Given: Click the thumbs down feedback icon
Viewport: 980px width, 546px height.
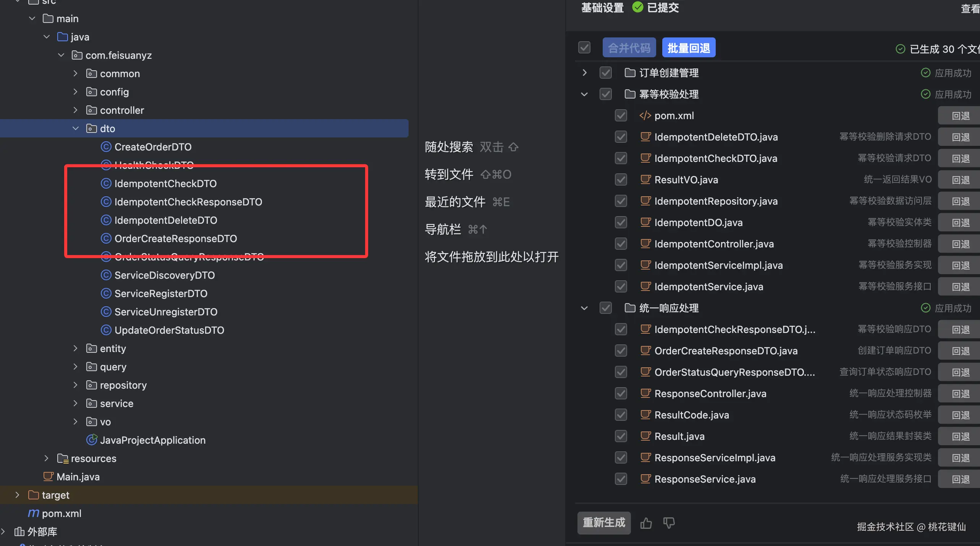Looking at the screenshot, I should click(669, 523).
